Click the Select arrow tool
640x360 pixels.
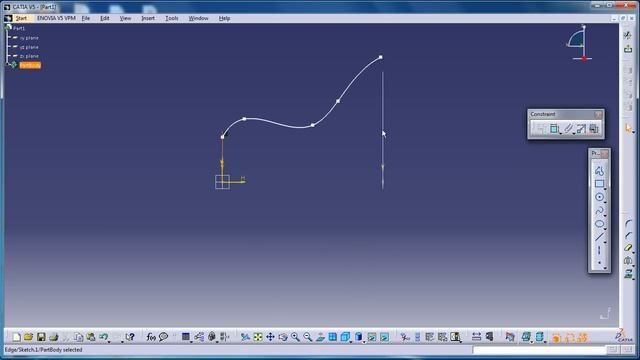[x=628, y=128]
